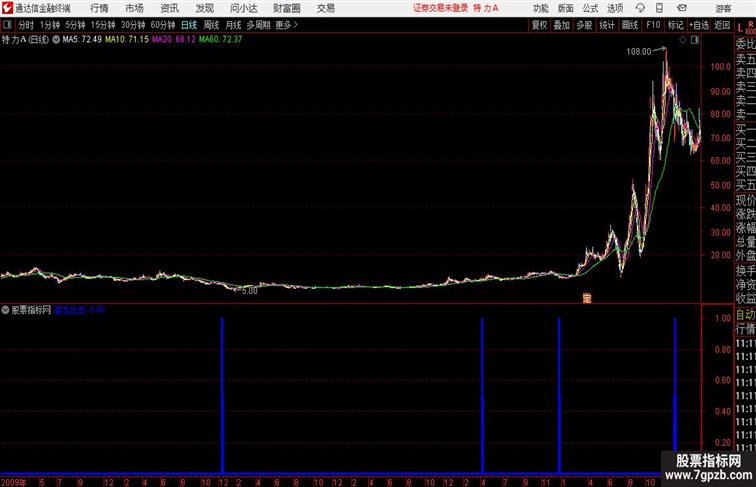Click the mobile phone icon
756x487 pixels.
[x=659, y=8]
